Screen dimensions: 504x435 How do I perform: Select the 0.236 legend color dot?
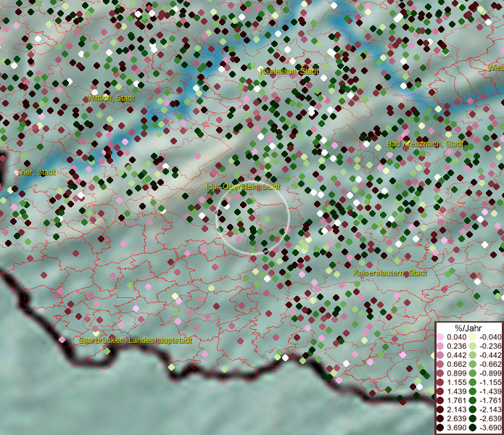pos(440,346)
